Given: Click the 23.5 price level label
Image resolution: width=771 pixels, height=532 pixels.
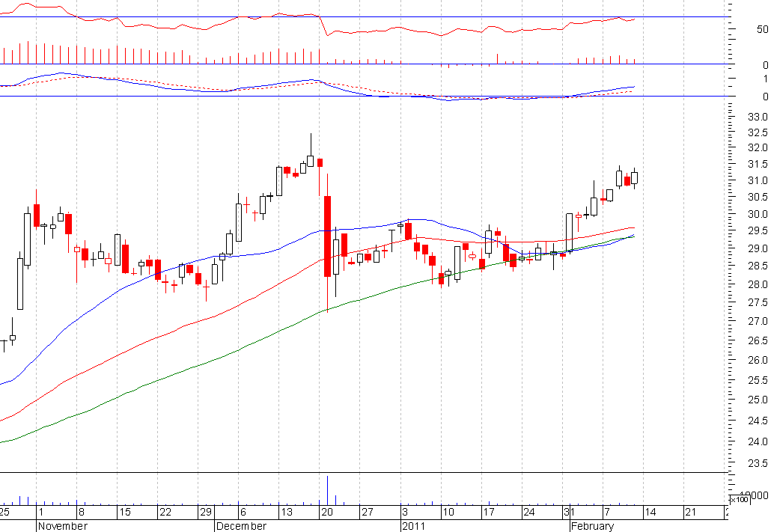Looking at the screenshot, I should click(758, 463).
